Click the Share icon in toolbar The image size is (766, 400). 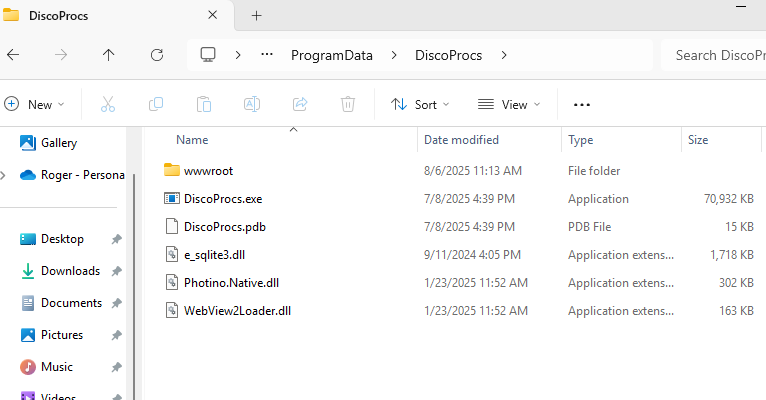click(x=300, y=104)
